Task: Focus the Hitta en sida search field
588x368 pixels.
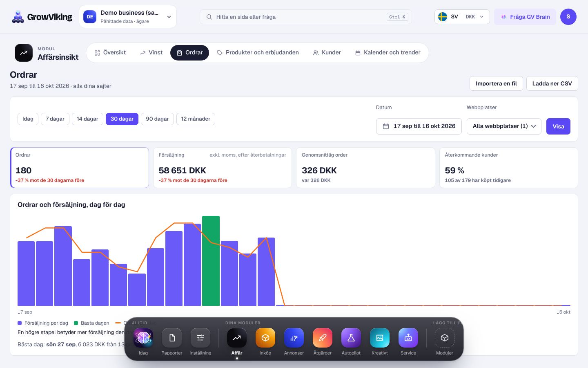Action: click(x=306, y=17)
